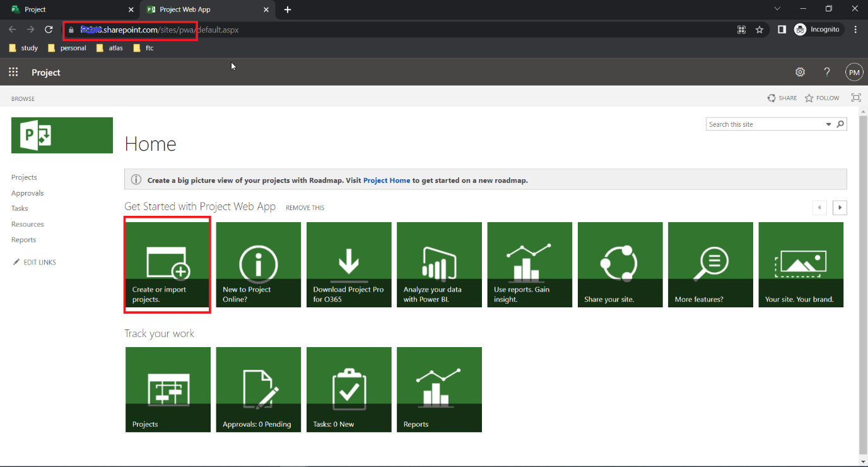The height and width of the screenshot is (467, 868).
Task: Expand the search scope dropdown arrow
Action: pos(829,124)
